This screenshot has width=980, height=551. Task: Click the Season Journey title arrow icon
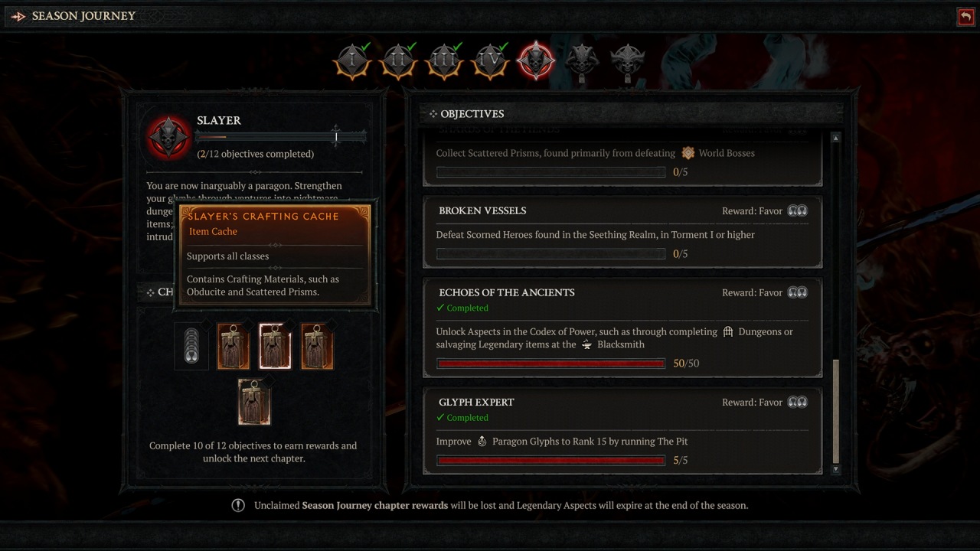pos(18,16)
